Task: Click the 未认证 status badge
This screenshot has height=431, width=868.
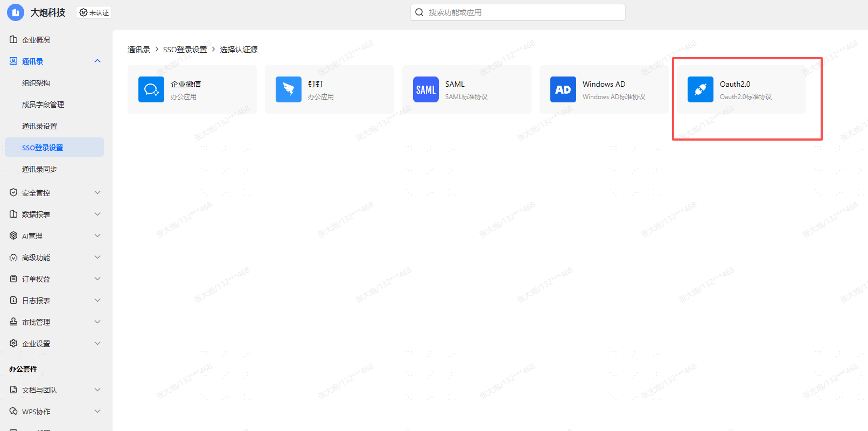Action: pyautogui.click(x=94, y=12)
